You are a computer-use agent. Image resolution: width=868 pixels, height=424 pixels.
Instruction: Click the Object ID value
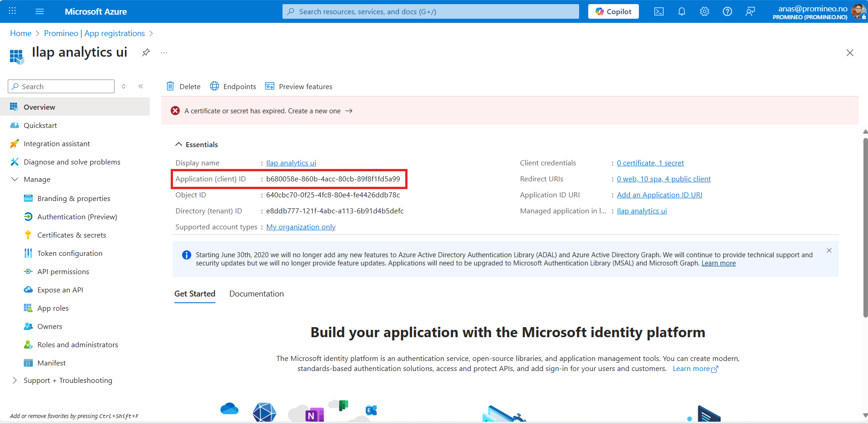(x=333, y=195)
